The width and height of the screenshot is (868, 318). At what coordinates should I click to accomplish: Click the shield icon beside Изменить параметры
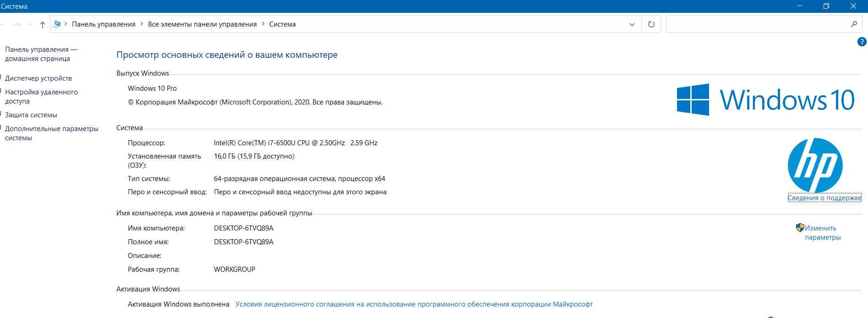click(x=800, y=228)
